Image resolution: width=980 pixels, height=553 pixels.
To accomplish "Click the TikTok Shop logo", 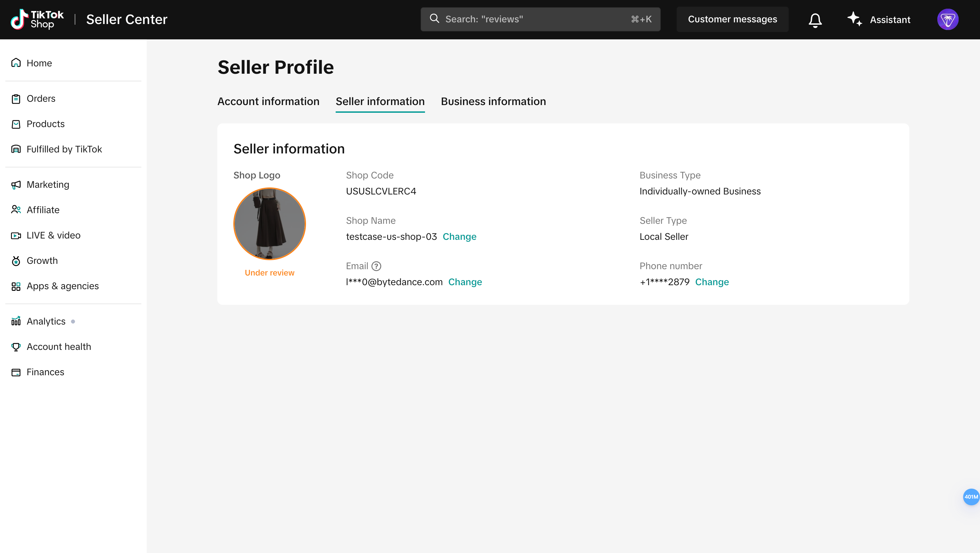I will (x=37, y=19).
